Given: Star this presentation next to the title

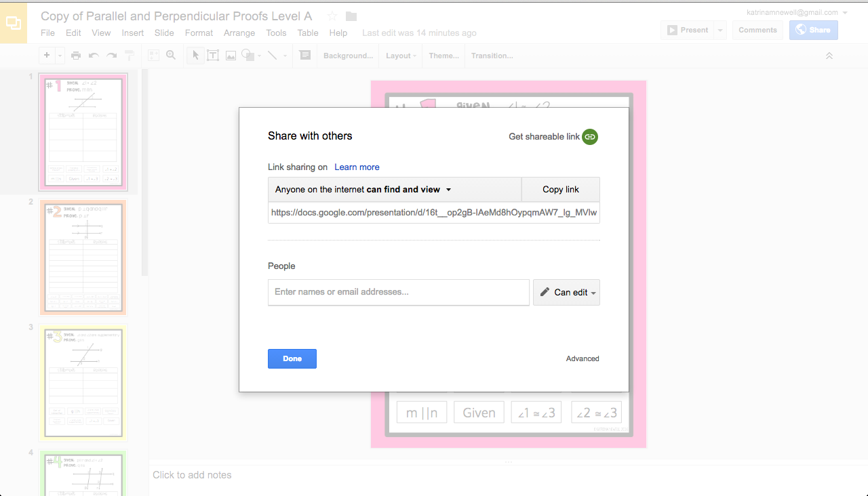Looking at the screenshot, I should (330, 16).
